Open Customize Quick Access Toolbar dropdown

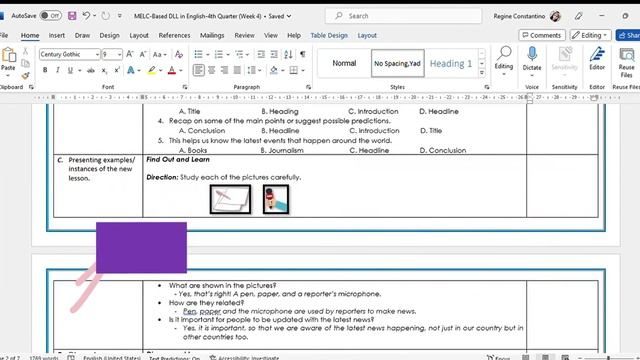click(120, 16)
